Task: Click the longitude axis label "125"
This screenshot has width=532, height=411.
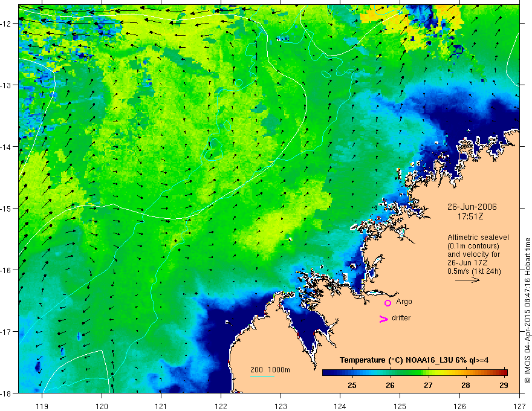Action: click(400, 406)
